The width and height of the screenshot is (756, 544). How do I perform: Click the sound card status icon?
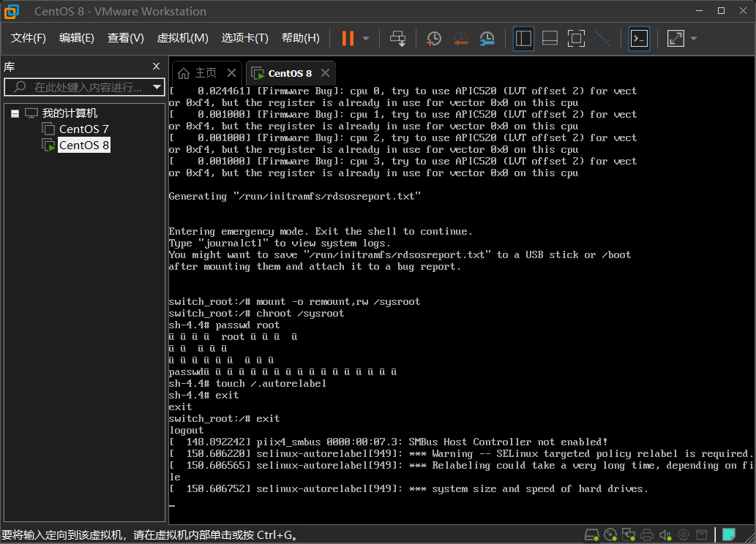point(665,534)
